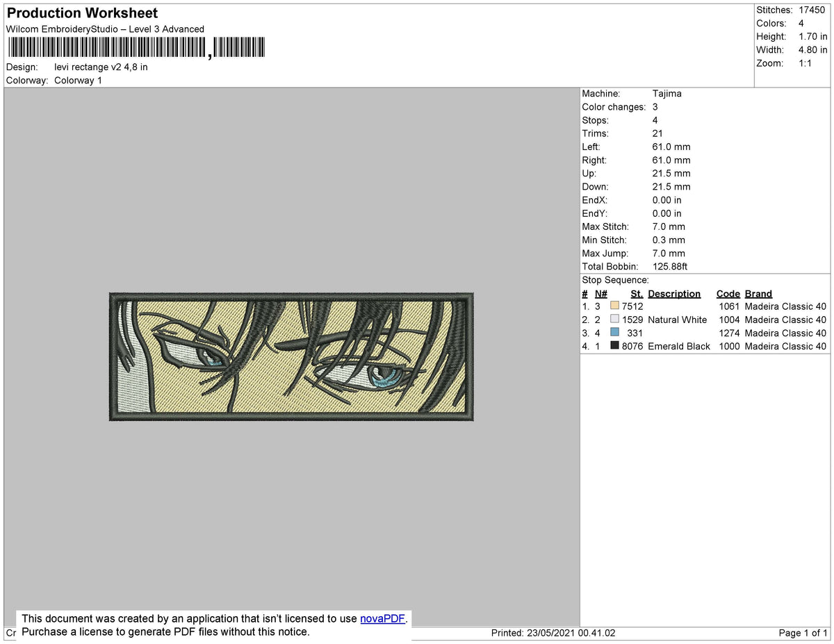
Task: Click the Emerald Black thread swatch
Action: pyautogui.click(x=614, y=346)
